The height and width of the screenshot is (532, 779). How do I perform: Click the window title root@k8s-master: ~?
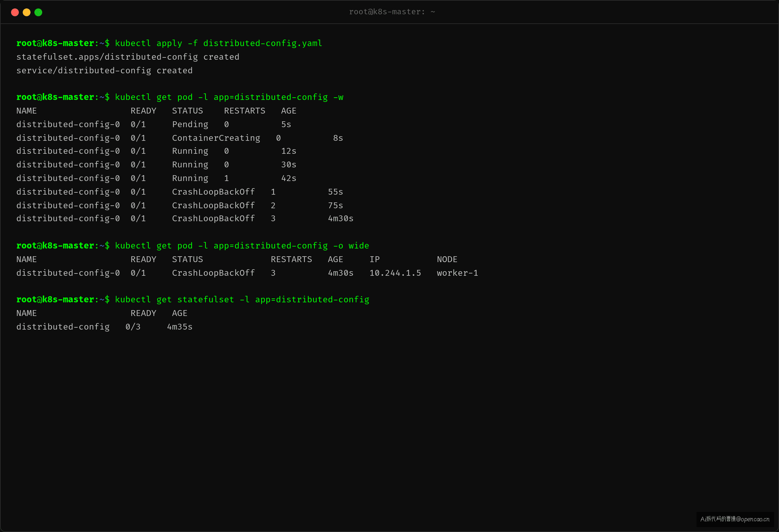pyautogui.click(x=392, y=12)
